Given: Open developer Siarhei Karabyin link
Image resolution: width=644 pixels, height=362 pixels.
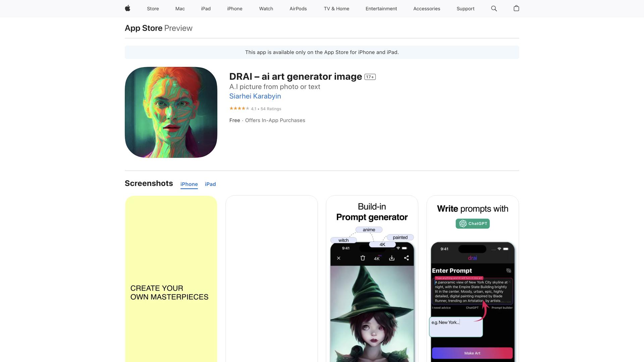Looking at the screenshot, I should coord(255,96).
